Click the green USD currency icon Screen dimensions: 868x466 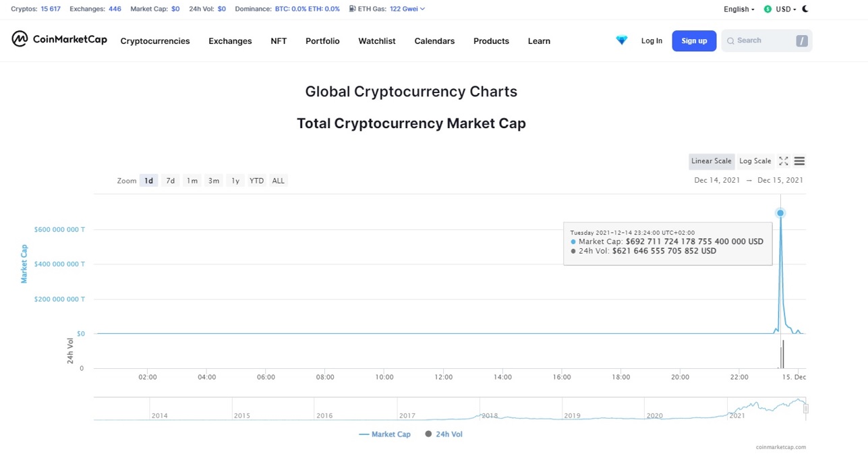[x=768, y=9]
